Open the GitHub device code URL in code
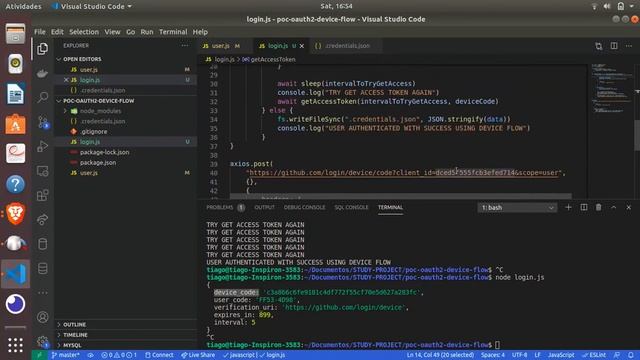Image resolution: width=640 pixels, height=360 pixels. pos(405,173)
